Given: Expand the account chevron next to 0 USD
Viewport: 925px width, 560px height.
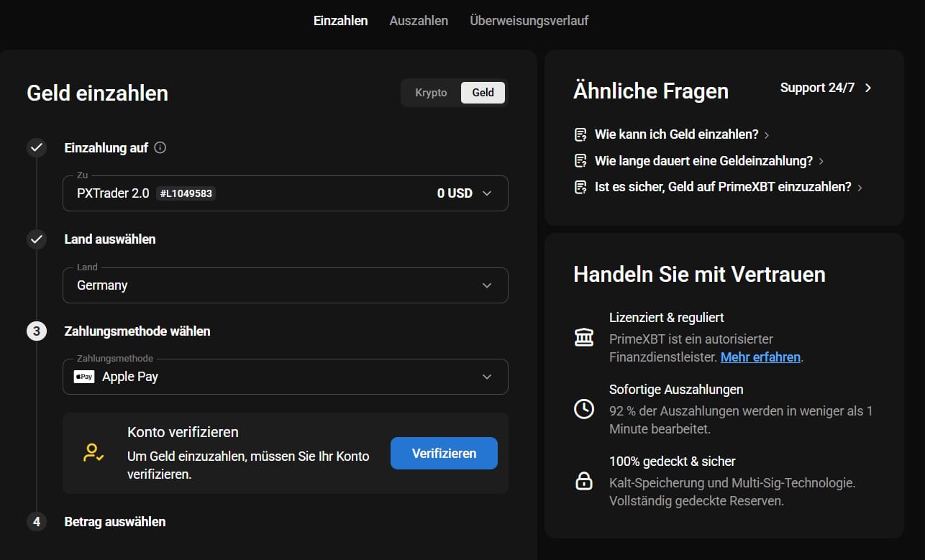Looking at the screenshot, I should click(487, 193).
